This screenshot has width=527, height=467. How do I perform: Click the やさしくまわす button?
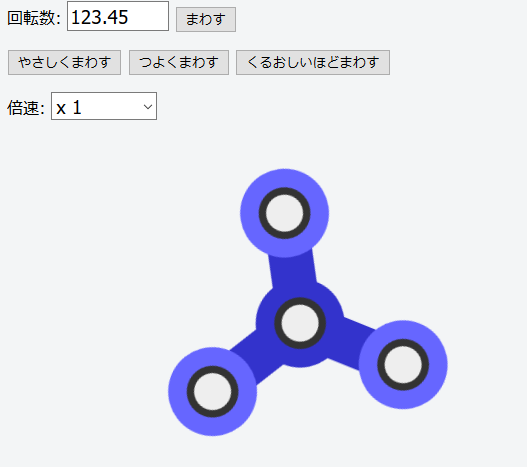[x=64, y=63]
